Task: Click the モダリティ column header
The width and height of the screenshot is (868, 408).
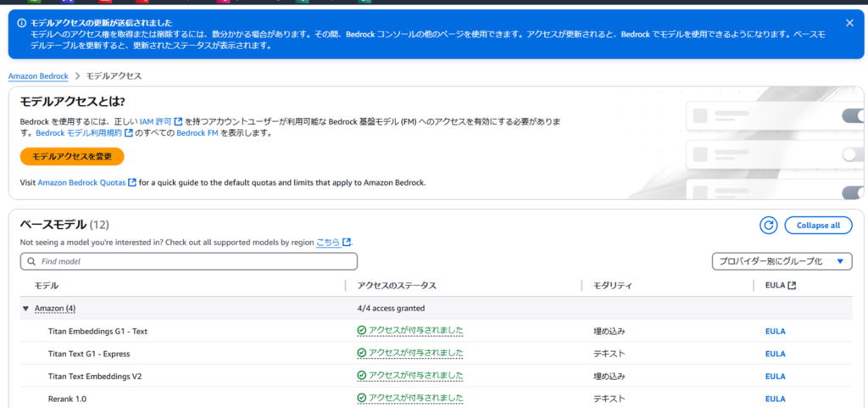Action: [613, 286]
